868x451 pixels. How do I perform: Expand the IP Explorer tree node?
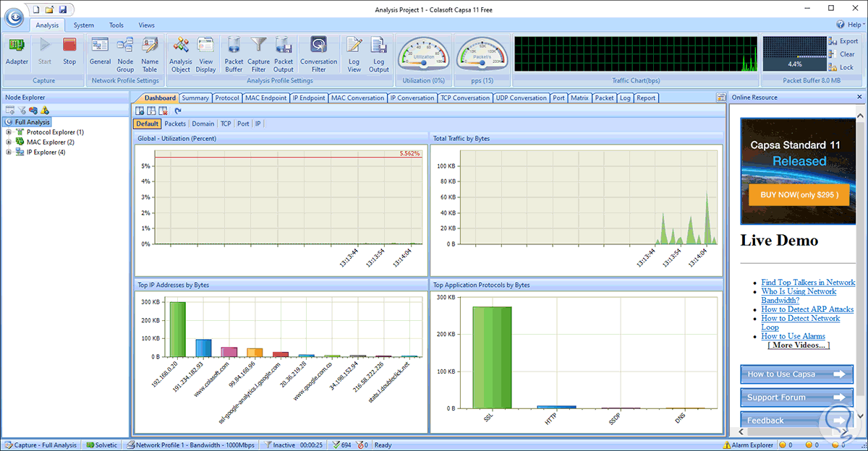click(9, 153)
